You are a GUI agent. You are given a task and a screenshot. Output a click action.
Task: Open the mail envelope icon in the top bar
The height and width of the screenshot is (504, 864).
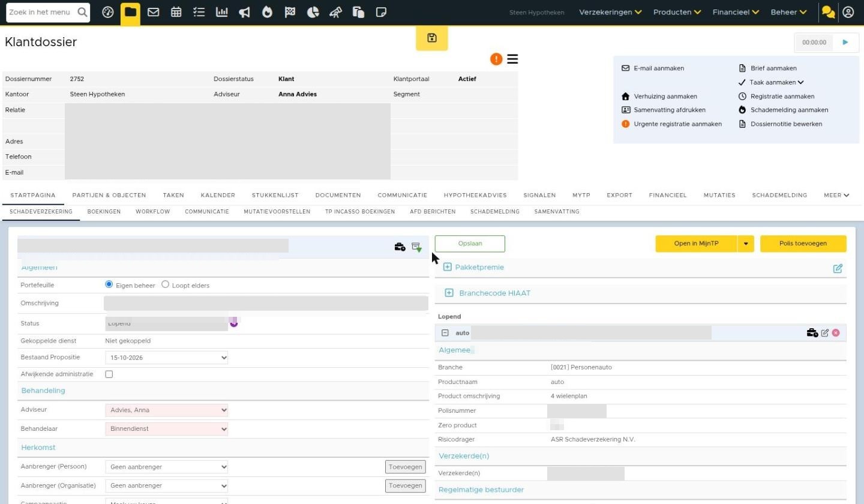click(x=154, y=12)
